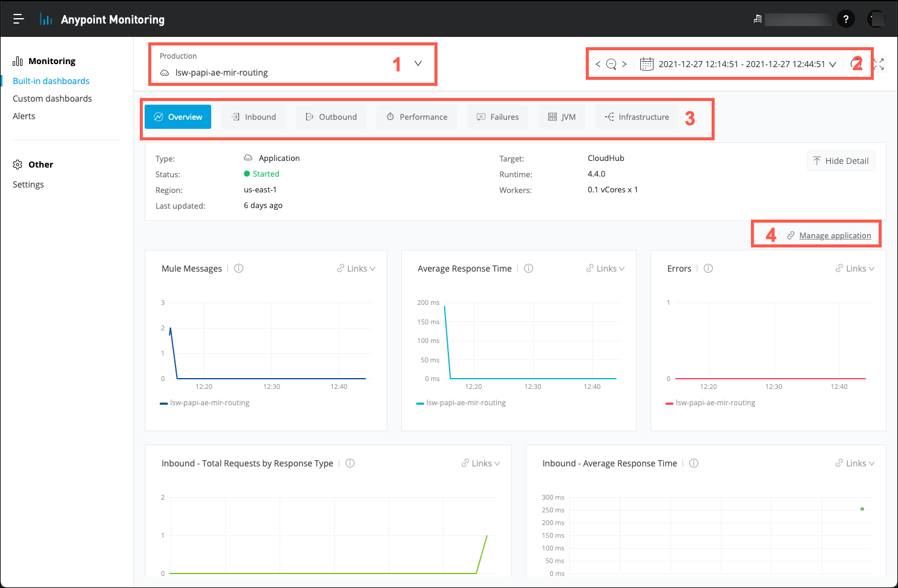
Task: Show info for Average Response Time chart
Action: click(x=528, y=269)
